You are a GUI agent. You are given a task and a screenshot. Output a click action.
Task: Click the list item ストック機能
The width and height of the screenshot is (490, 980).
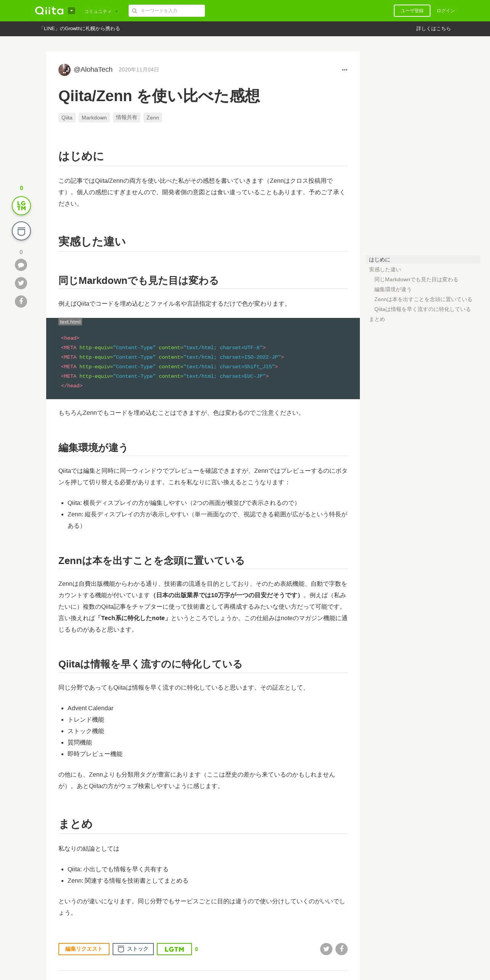(x=86, y=731)
